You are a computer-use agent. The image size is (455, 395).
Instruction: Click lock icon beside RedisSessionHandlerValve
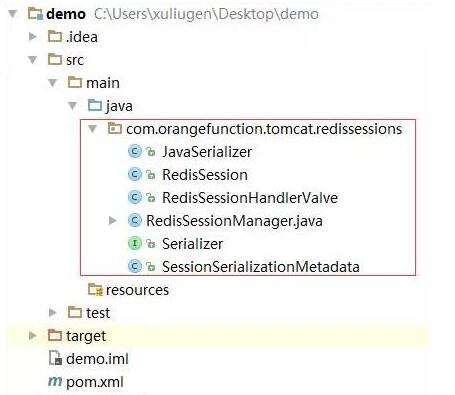(151, 198)
